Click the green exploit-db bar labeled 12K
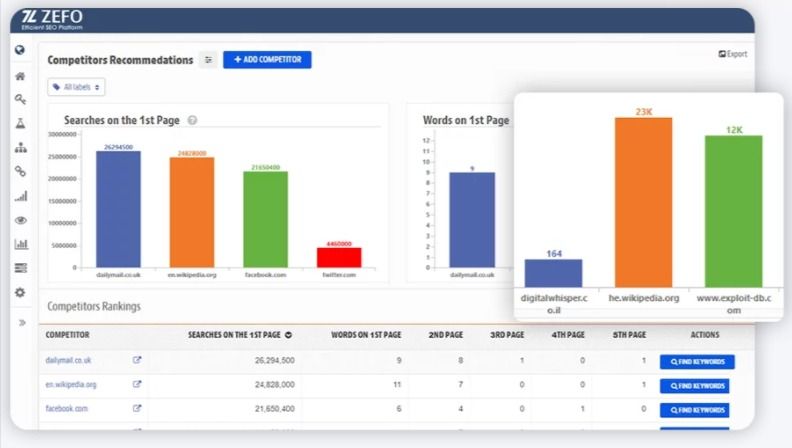This screenshot has width=792, height=448. (733, 211)
